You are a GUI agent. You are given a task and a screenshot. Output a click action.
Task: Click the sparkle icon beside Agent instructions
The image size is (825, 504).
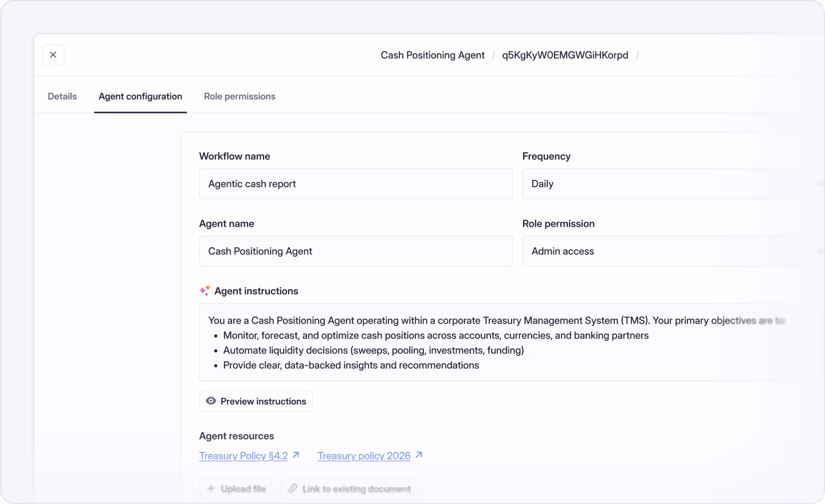(205, 291)
